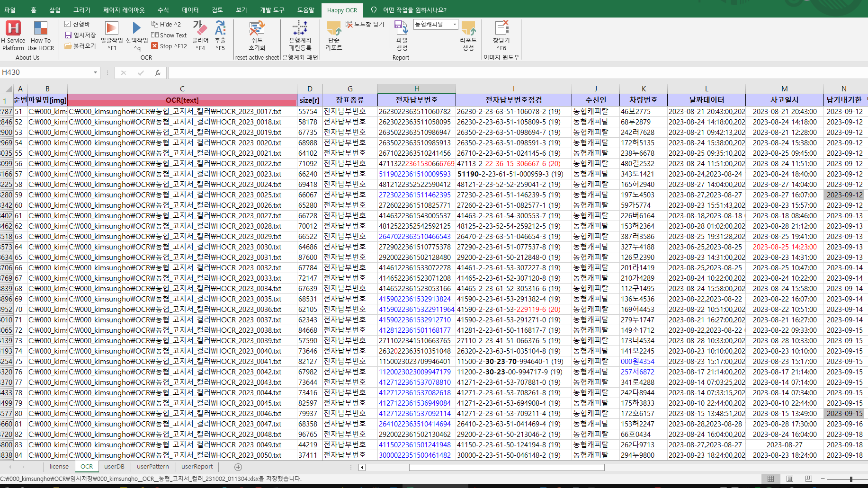Image resolution: width=868 pixels, height=488 pixels.
Task: Click the formula bar input area
Action: pyautogui.click(x=518, y=72)
